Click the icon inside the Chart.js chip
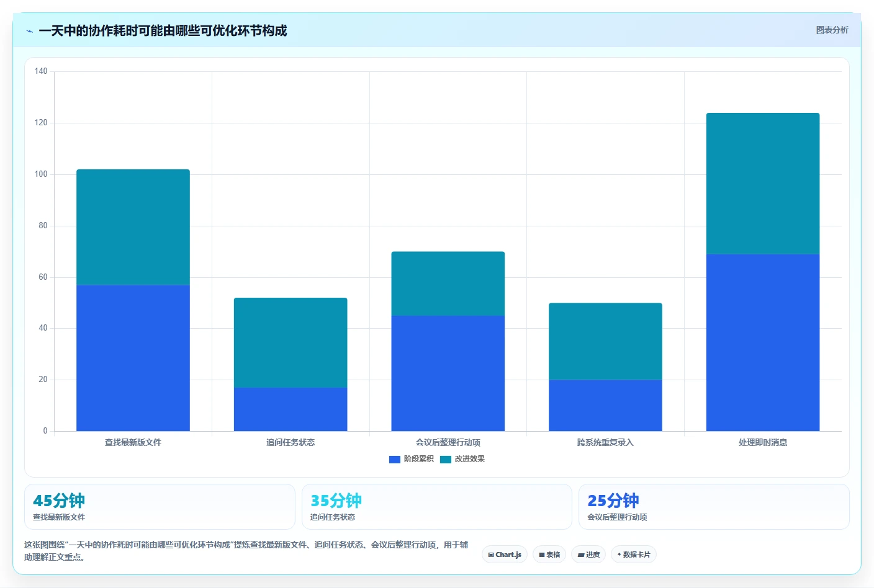 pos(491,555)
